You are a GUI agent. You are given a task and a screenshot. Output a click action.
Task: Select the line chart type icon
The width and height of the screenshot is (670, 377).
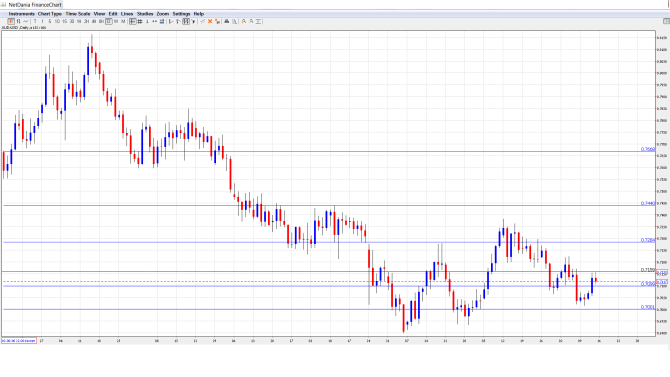pyautogui.click(x=26, y=21)
